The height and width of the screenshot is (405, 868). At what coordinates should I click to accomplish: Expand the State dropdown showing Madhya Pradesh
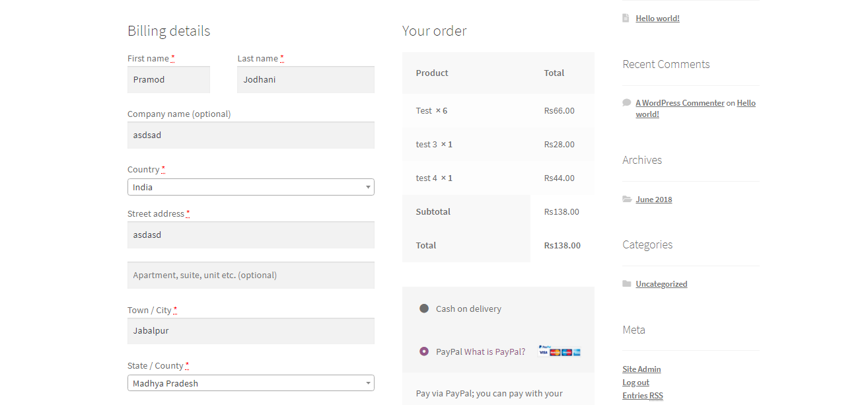tap(250, 383)
